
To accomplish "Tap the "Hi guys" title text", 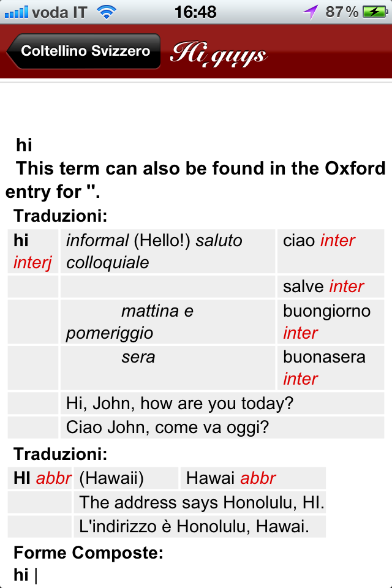I will point(218,54).
